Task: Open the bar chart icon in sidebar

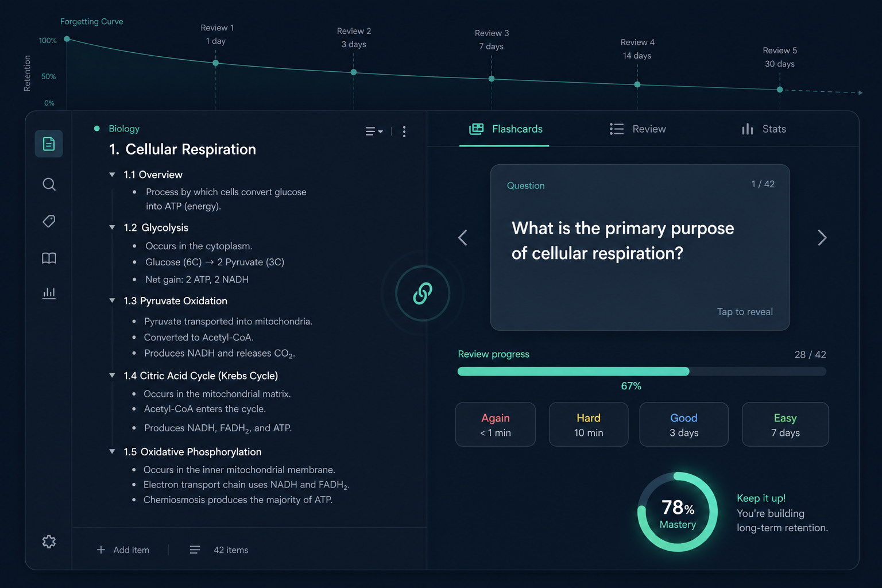Action: tap(49, 293)
